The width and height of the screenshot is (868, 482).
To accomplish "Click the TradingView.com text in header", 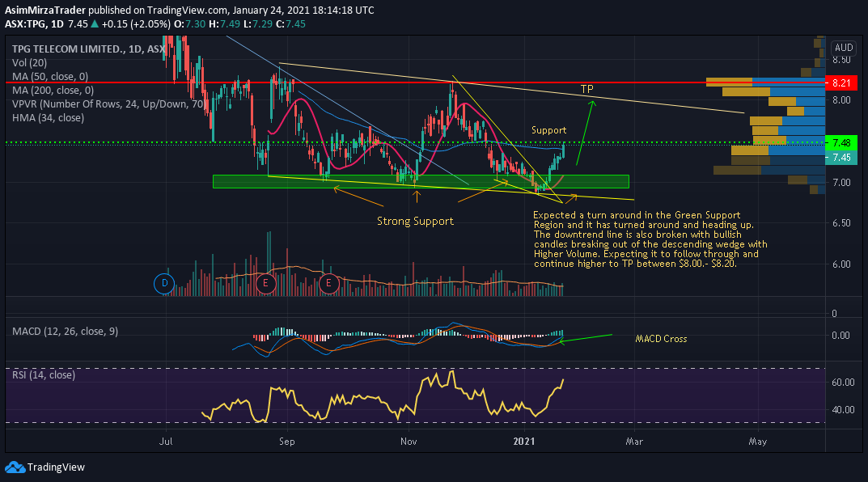I will coord(188,11).
